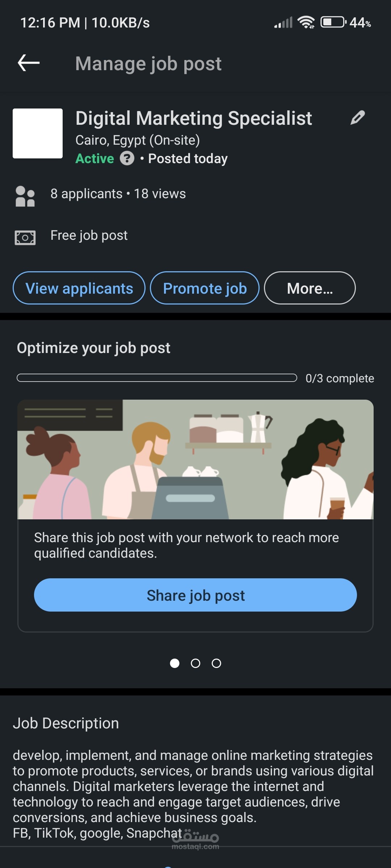
Task: Tap the Active status help question icon
Action: point(127,158)
